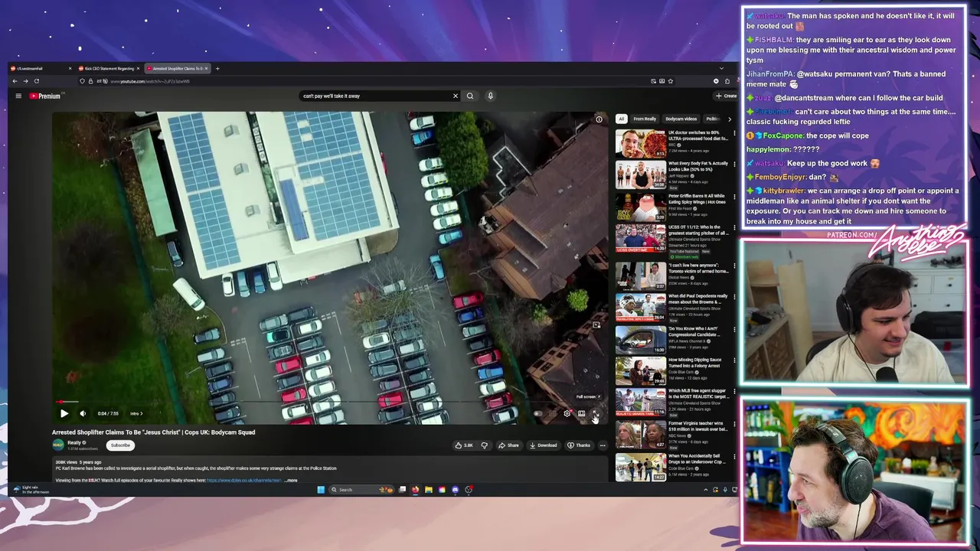
Task: Dislike the video
Action: [x=484, y=445]
